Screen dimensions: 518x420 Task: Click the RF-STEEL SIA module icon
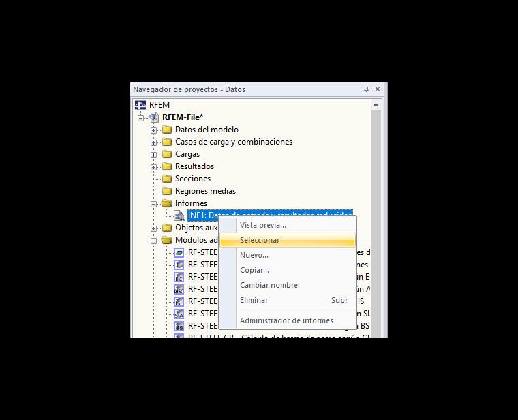point(179,314)
